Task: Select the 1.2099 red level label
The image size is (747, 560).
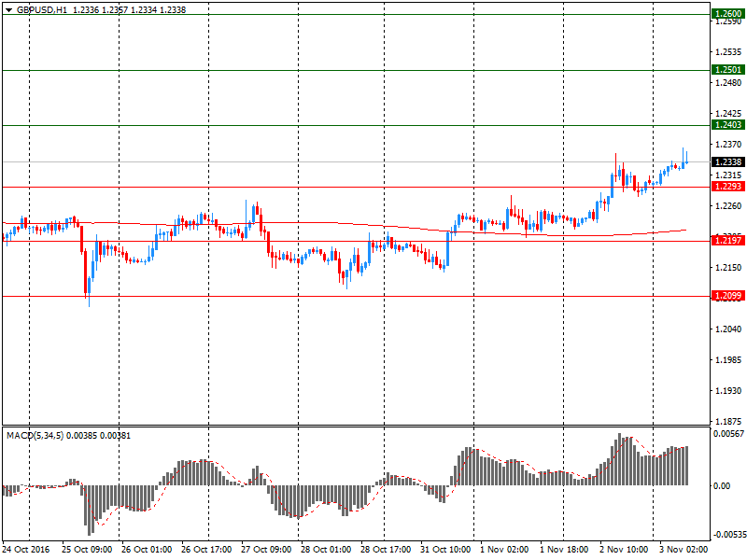Action: (x=728, y=296)
